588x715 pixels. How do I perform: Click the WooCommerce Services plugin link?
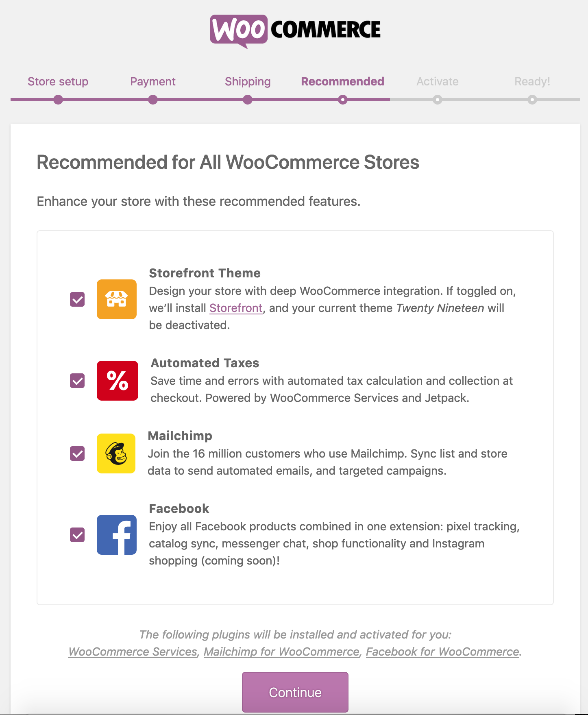[132, 652]
